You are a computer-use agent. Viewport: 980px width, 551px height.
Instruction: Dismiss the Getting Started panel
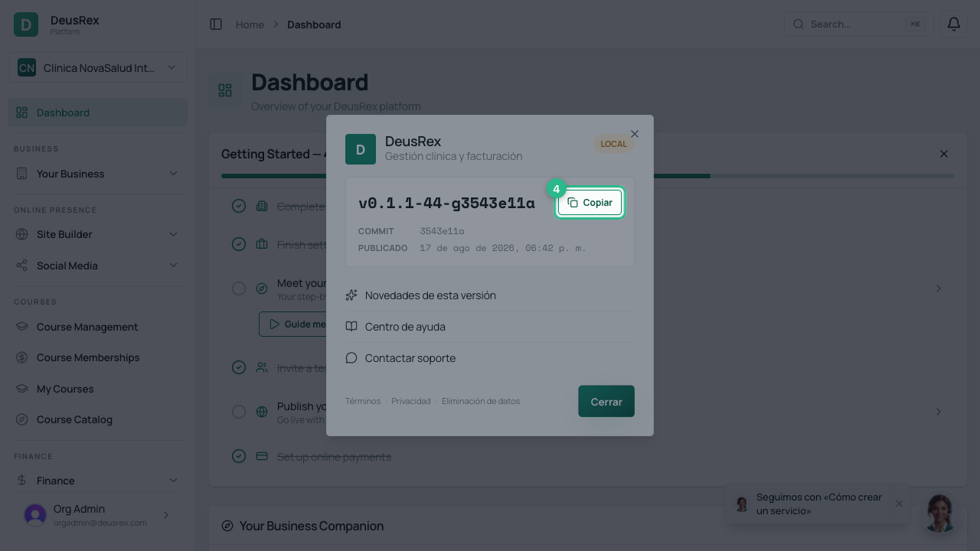[x=944, y=154]
